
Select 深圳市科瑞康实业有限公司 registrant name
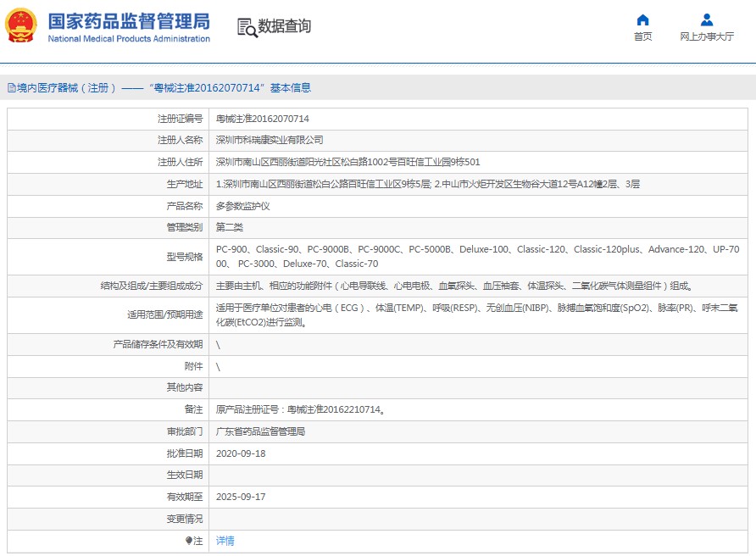[270, 140]
